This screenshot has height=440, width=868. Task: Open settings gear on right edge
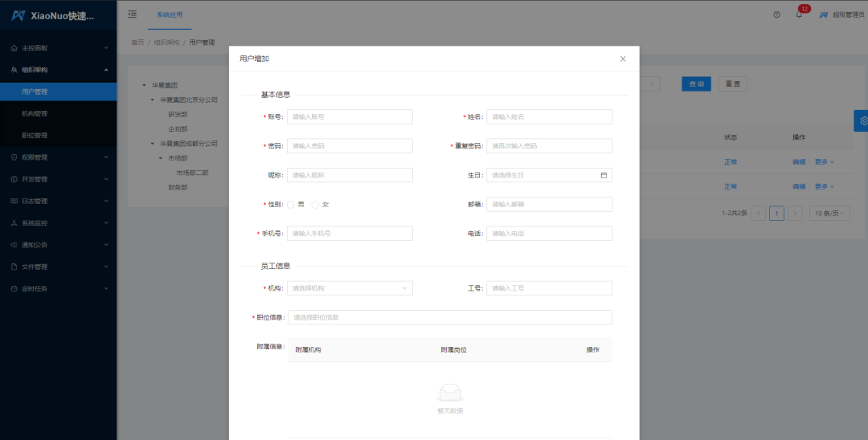click(x=862, y=120)
